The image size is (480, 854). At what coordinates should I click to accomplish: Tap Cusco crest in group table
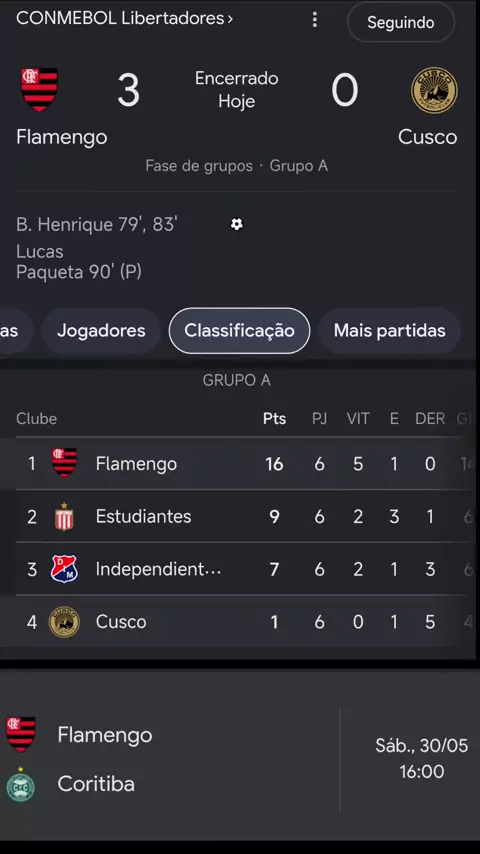pyautogui.click(x=64, y=621)
